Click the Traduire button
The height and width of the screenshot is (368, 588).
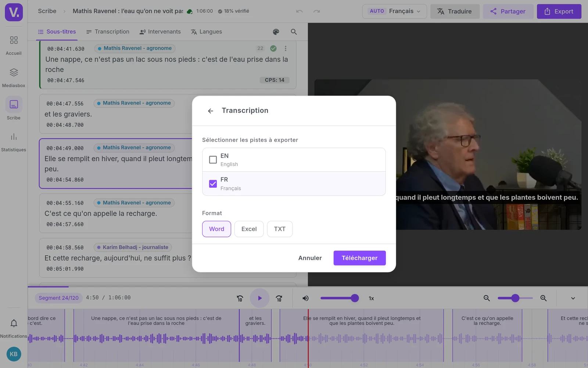[x=455, y=11]
